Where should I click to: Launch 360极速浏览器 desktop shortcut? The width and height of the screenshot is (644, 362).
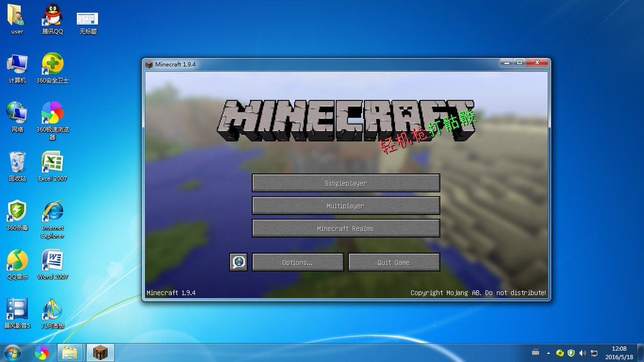[x=53, y=121]
